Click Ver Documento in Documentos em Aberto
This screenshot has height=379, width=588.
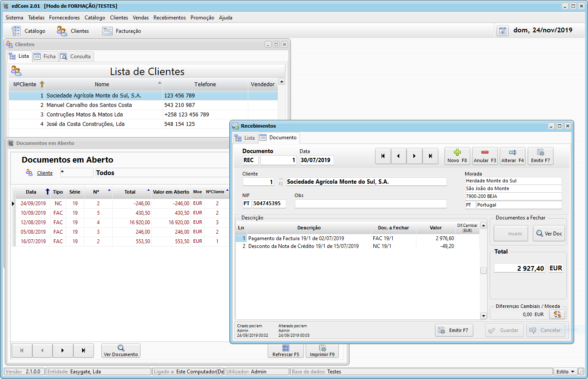click(121, 351)
